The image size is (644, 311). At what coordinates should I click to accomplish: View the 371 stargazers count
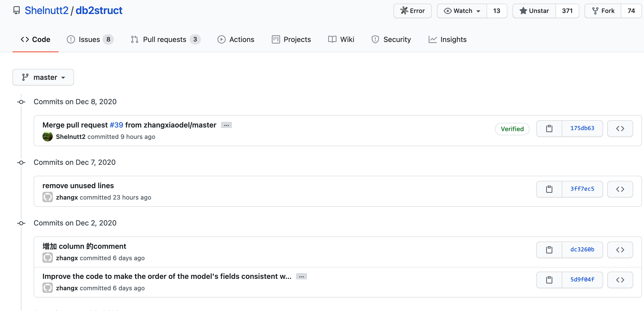(x=567, y=11)
